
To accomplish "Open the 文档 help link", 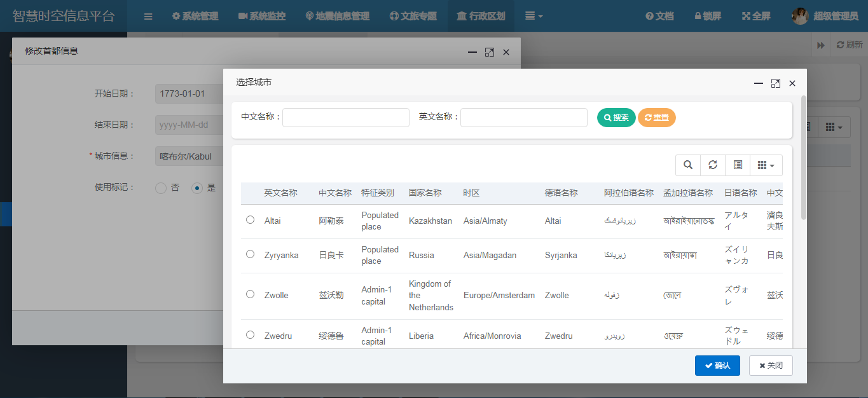I will click(x=659, y=17).
